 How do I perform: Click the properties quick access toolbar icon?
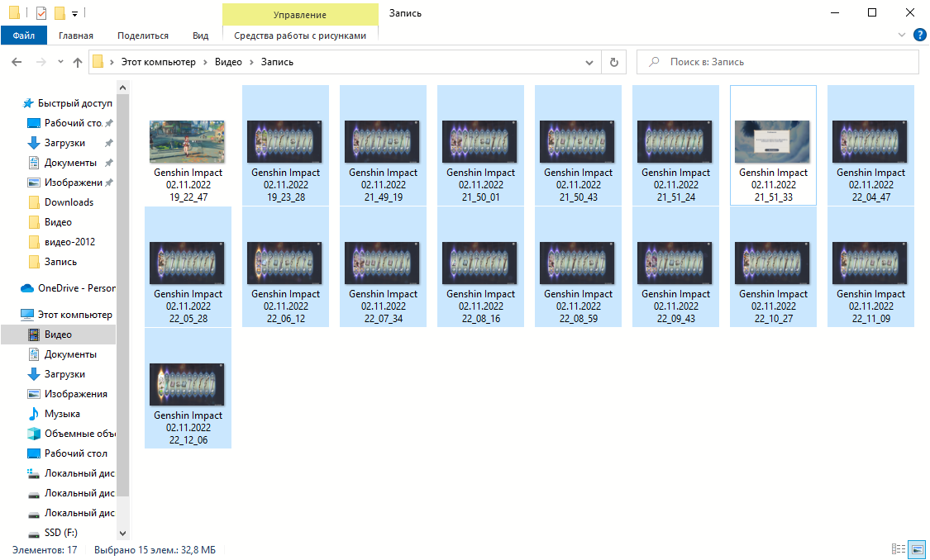point(41,12)
